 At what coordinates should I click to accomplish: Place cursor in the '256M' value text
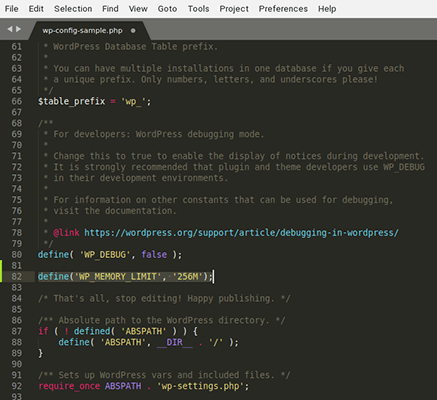point(188,277)
